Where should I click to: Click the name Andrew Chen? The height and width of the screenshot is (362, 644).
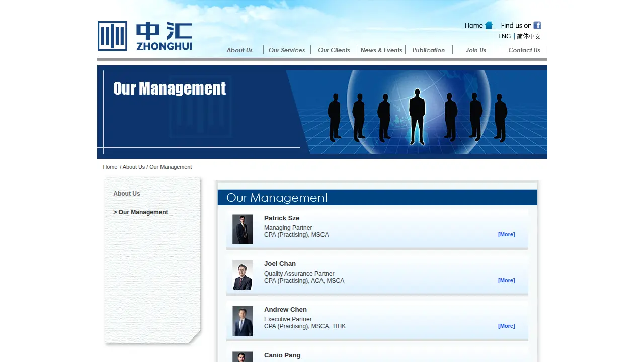[285, 310]
